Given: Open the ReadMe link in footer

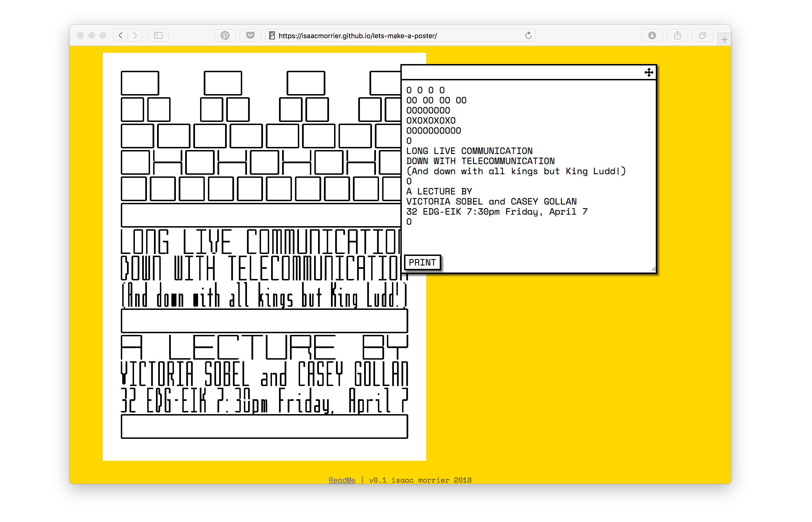Looking at the screenshot, I should pyautogui.click(x=342, y=480).
